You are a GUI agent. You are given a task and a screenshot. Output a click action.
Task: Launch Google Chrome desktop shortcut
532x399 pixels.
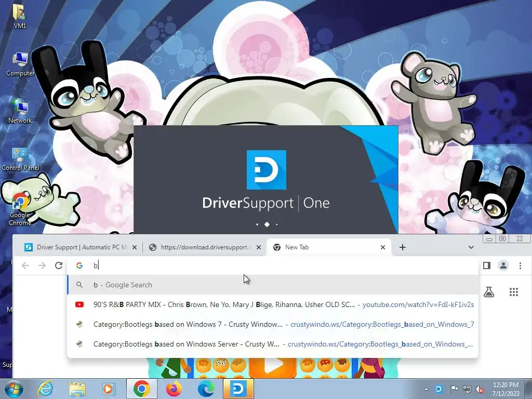20,208
